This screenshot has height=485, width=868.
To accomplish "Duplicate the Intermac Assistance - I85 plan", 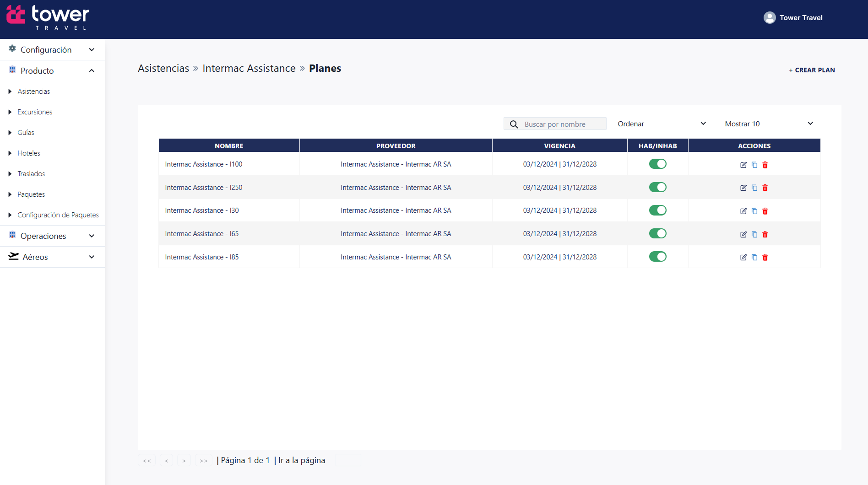I will pyautogui.click(x=754, y=257).
